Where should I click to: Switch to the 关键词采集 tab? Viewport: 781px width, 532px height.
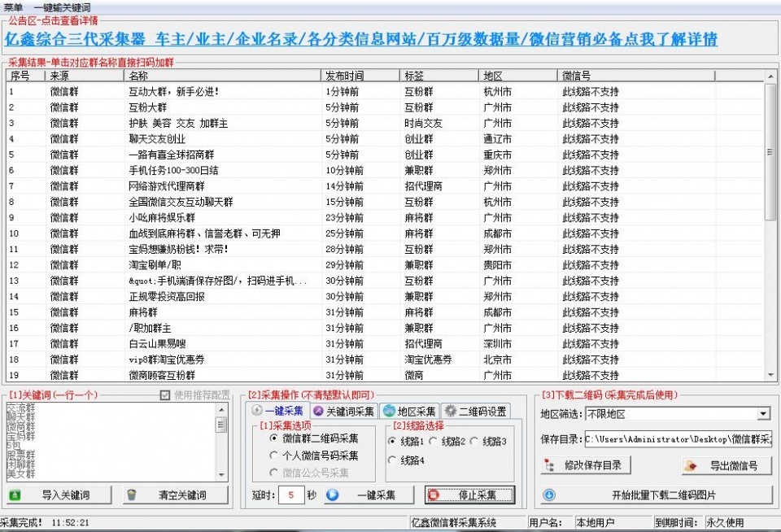pos(343,411)
